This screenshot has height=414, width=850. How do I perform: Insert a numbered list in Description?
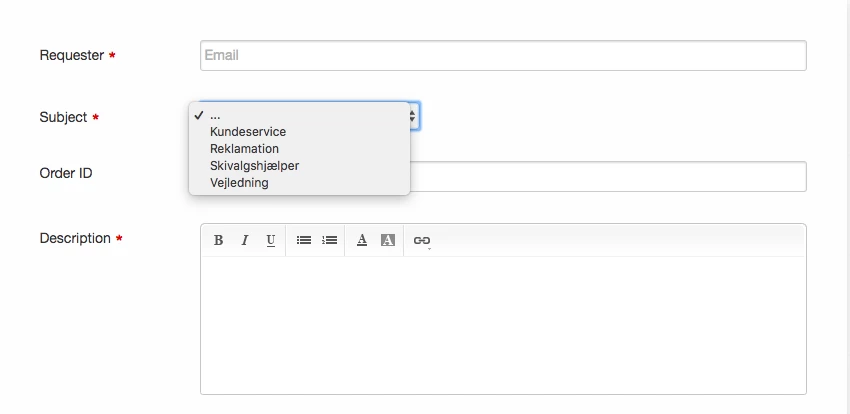329,240
